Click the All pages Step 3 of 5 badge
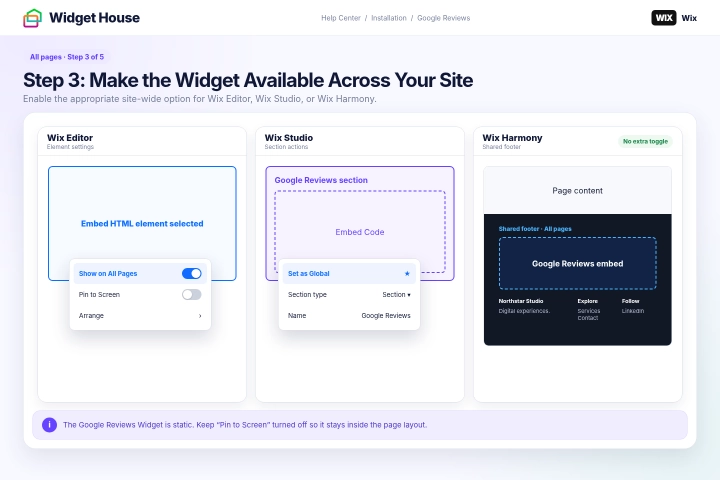This screenshot has width=720, height=480. pos(67,57)
